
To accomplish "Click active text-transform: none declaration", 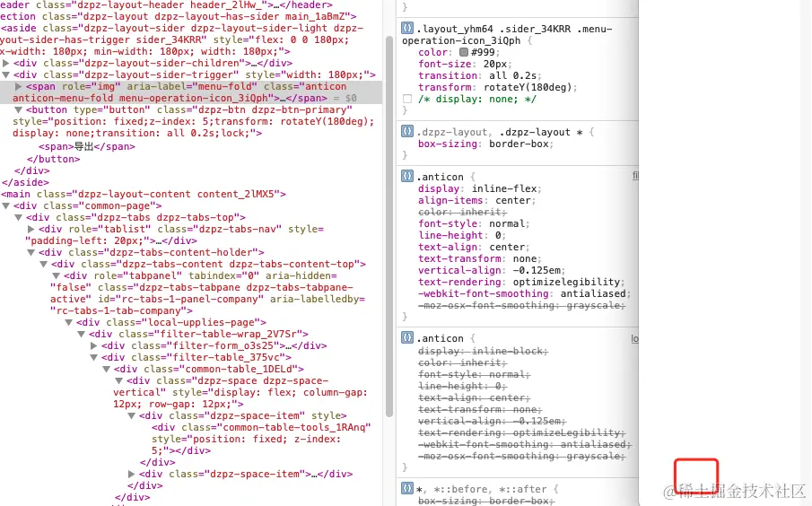I will 479,259.
